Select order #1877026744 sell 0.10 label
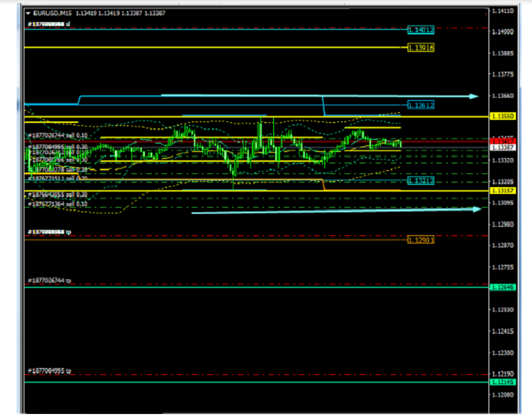Image resolution: width=532 pixels, height=420 pixels. (x=58, y=134)
